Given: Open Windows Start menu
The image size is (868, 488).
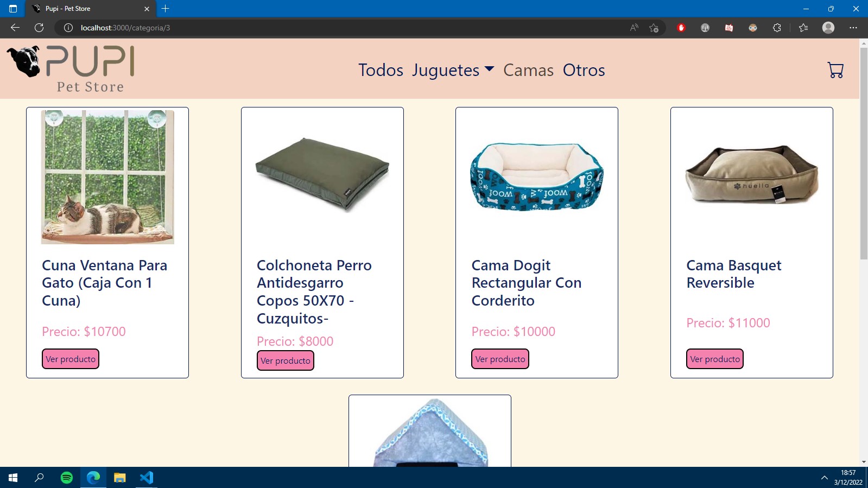Looking at the screenshot, I should pyautogui.click(x=13, y=478).
